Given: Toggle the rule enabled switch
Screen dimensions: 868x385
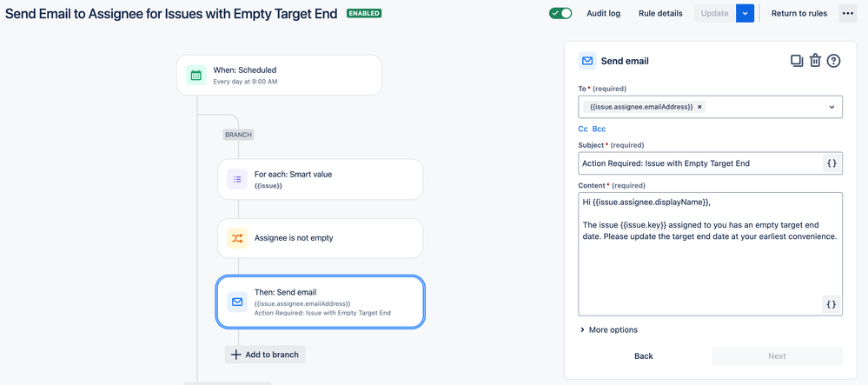Looking at the screenshot, I should pyautogui.click(x=560, y=13).
